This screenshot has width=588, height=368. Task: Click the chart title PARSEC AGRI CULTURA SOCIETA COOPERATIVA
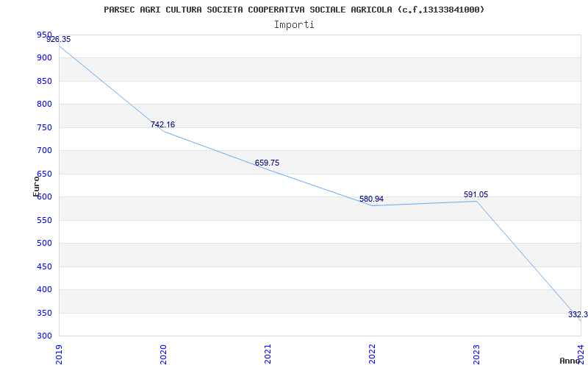click(x=294, y=10)
